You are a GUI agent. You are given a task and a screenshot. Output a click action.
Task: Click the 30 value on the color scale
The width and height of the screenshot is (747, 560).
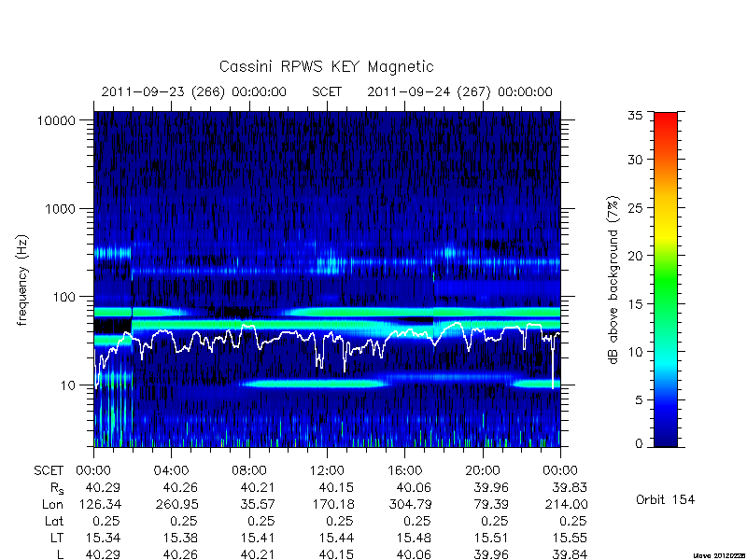pyautogui.click(x=635, y=160)
